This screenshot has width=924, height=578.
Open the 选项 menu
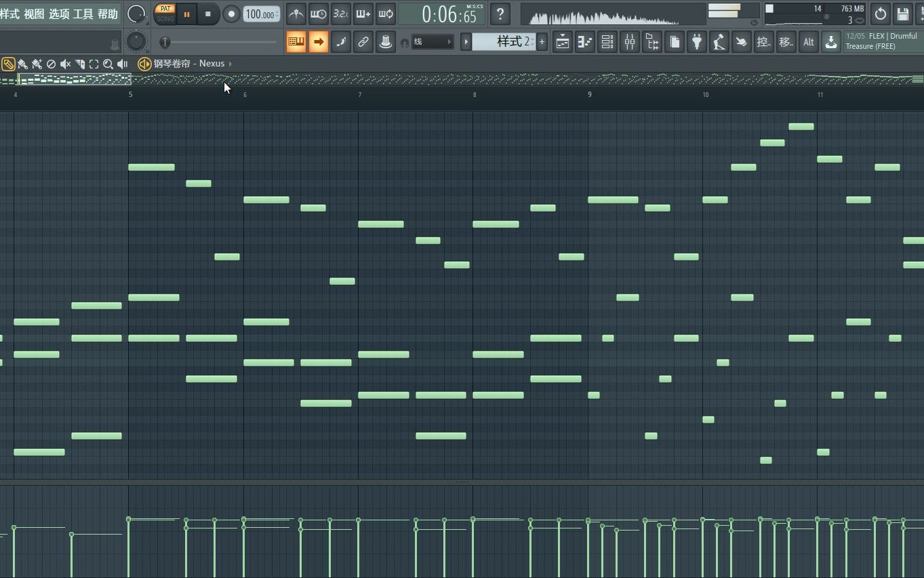coord(59,14)
